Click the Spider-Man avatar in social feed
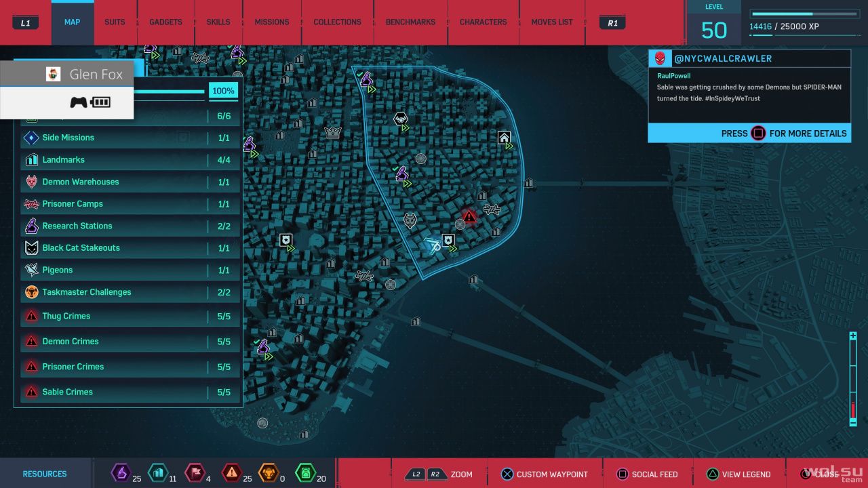868x488 pixels. [x=660, y=58]
